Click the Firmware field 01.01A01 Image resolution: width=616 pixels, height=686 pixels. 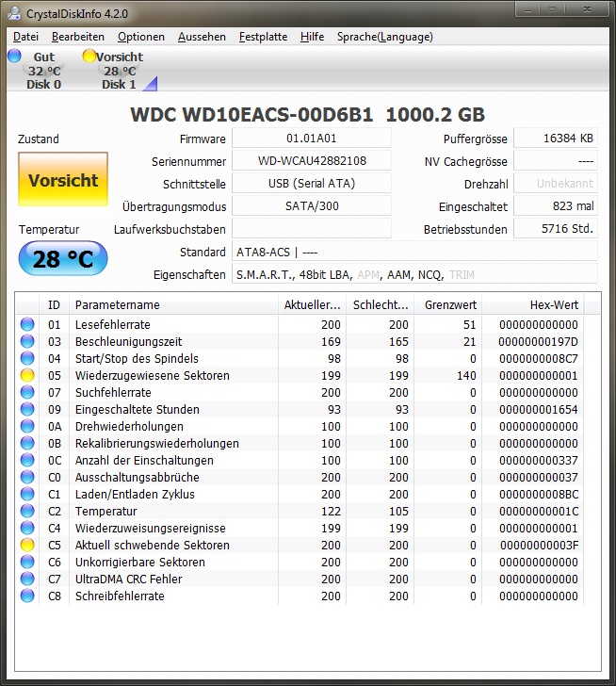coord(311,139)
